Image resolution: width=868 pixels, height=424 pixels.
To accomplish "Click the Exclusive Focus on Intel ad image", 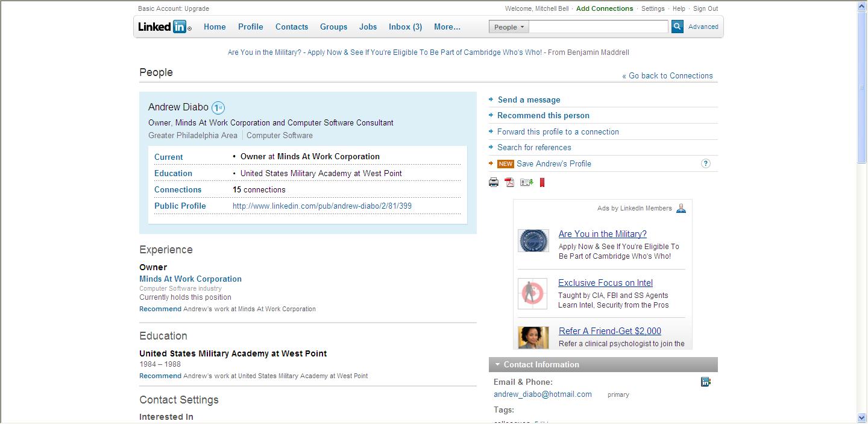I will [x=533, y=294].
